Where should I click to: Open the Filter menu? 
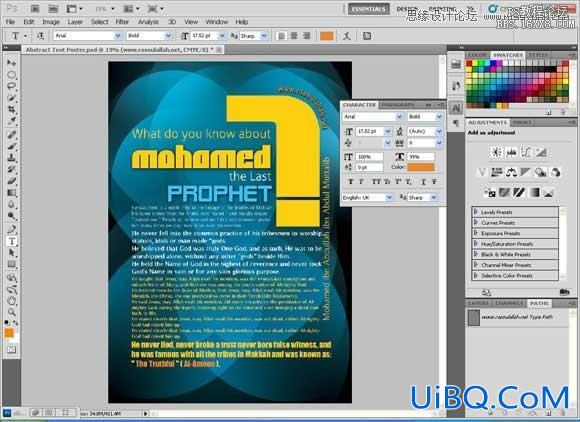[x=122, y=22]
